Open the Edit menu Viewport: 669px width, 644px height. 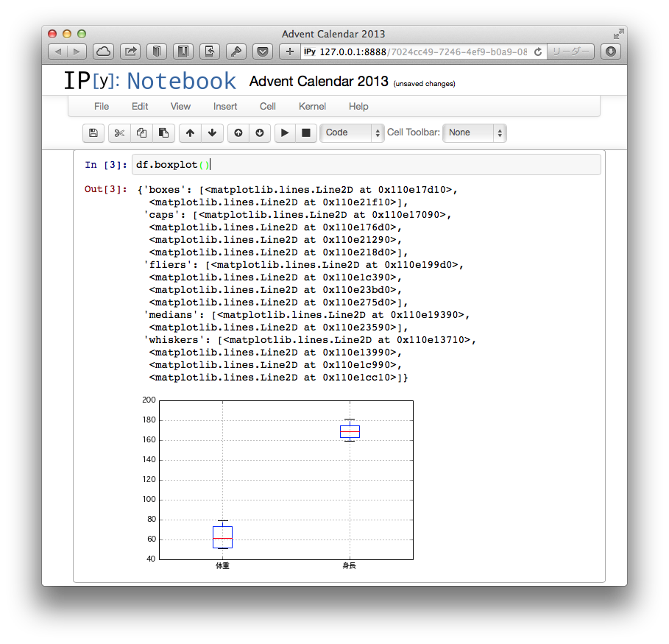(140, 106)
